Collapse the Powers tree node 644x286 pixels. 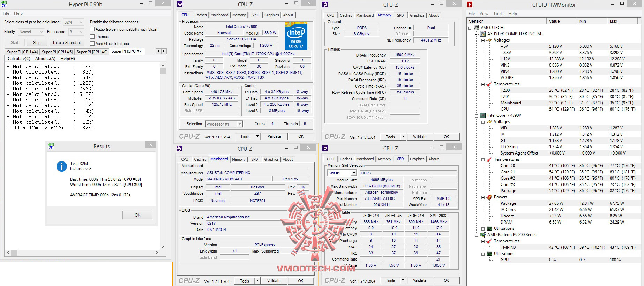point(483,197)
